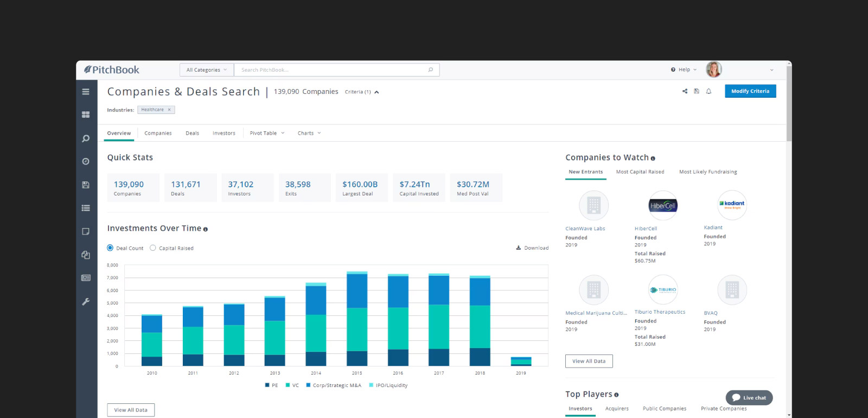Viewport: 868px width, 418px height.
Task: Open the hamburger menu in the sidebar
Action: (86, 92)
